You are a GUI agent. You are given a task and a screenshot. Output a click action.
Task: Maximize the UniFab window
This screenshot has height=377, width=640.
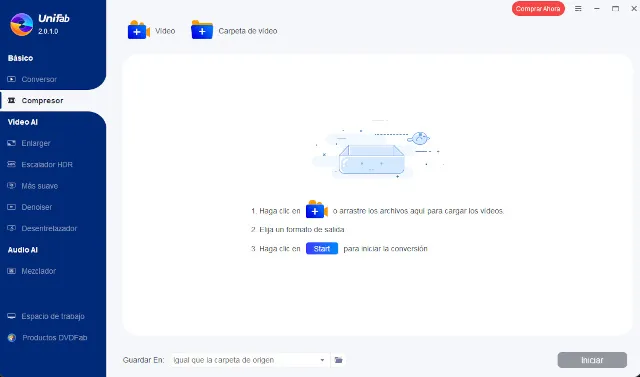[615, 9]
